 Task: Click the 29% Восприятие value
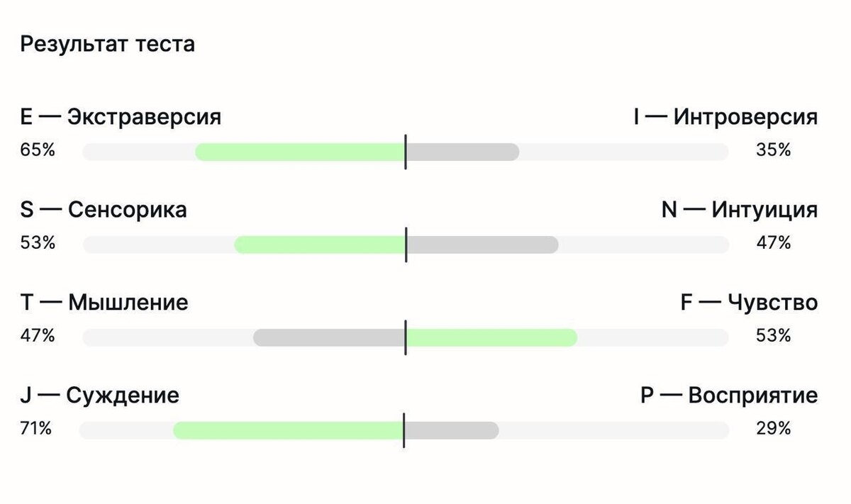773,429
